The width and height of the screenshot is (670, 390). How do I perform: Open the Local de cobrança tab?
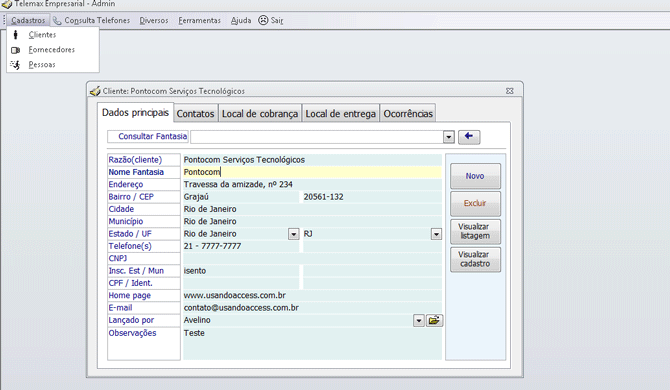coord(260,114)
